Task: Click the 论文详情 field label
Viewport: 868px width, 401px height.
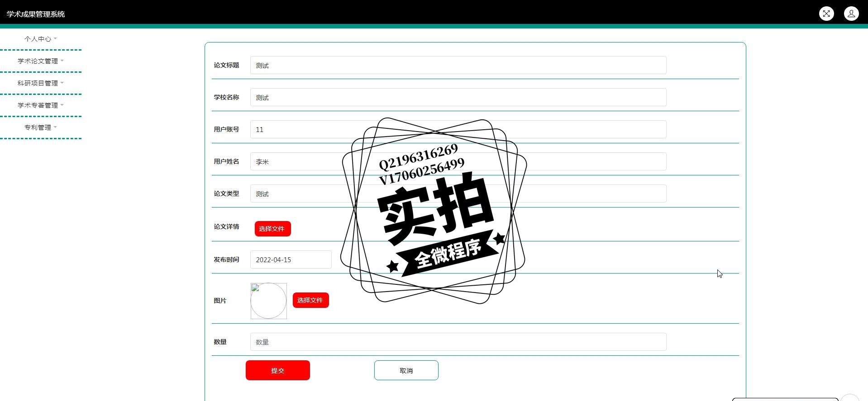Action: (x=226, y=226)
